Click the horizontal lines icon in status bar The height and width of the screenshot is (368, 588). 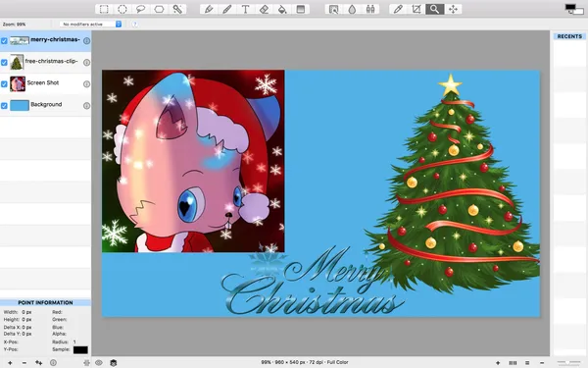pos(527,363)
